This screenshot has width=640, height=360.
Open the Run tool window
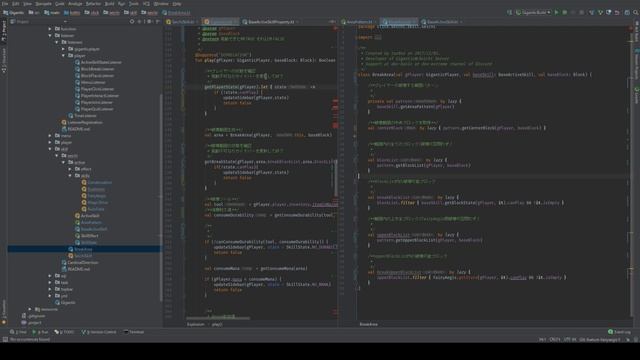pos(40,332)
